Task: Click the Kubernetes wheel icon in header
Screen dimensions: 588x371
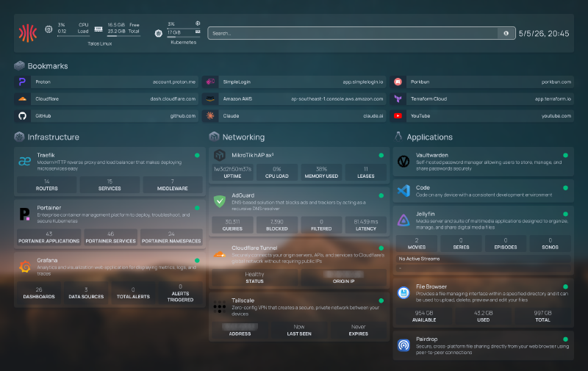Action: 159,33
